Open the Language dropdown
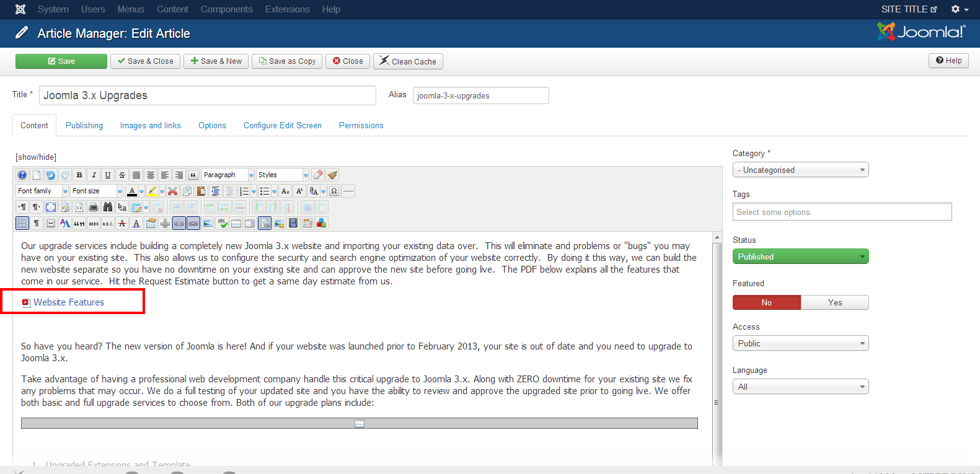The width and height of the screenshot is (980, 474). coord(800,387)
